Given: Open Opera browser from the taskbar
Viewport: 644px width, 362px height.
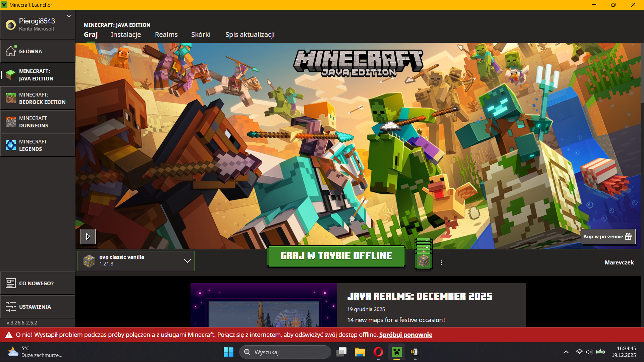Looking at the screenshot, I should point(378,352).
